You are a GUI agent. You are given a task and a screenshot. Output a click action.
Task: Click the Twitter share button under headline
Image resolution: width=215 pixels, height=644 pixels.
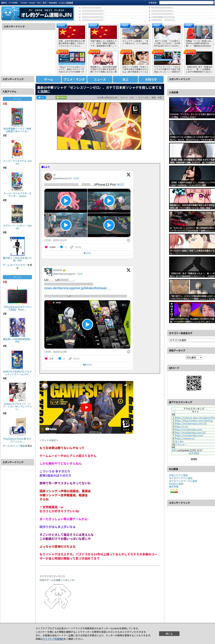(42, 97)
